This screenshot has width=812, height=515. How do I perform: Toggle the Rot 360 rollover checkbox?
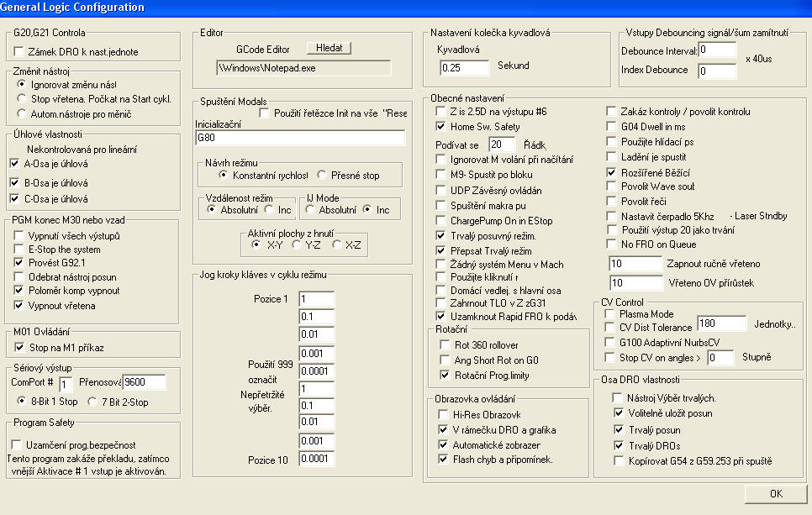pyautogui.click(x=446, y=345)
